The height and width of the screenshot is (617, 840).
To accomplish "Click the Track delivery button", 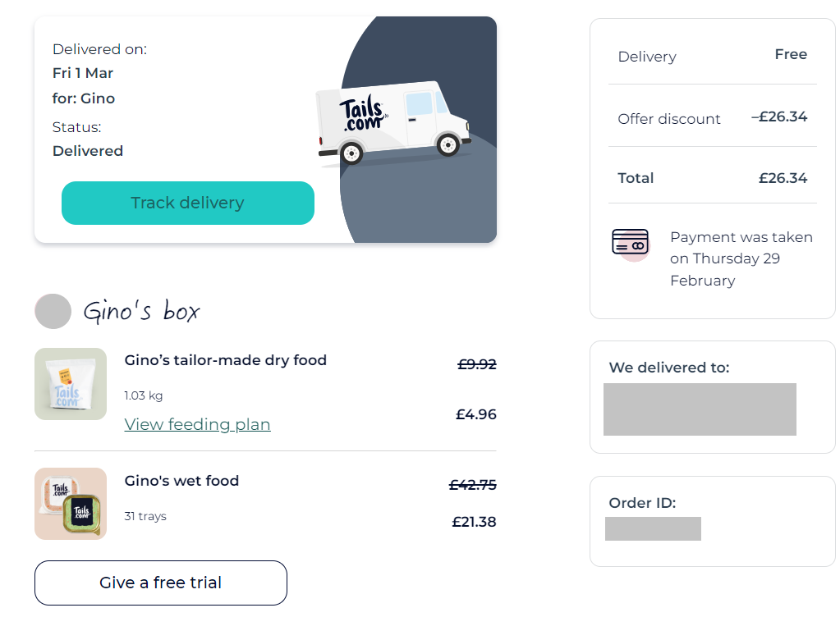I will tap(187, 203).
